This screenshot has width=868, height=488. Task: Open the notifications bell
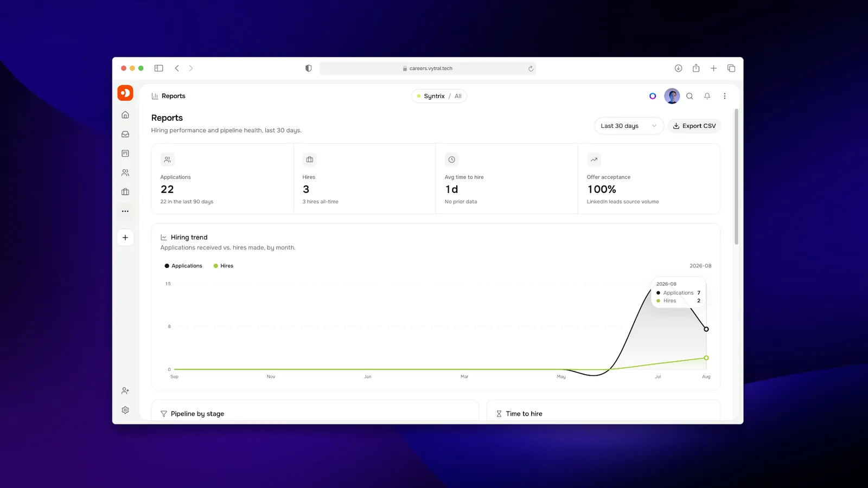pos(707,96)
